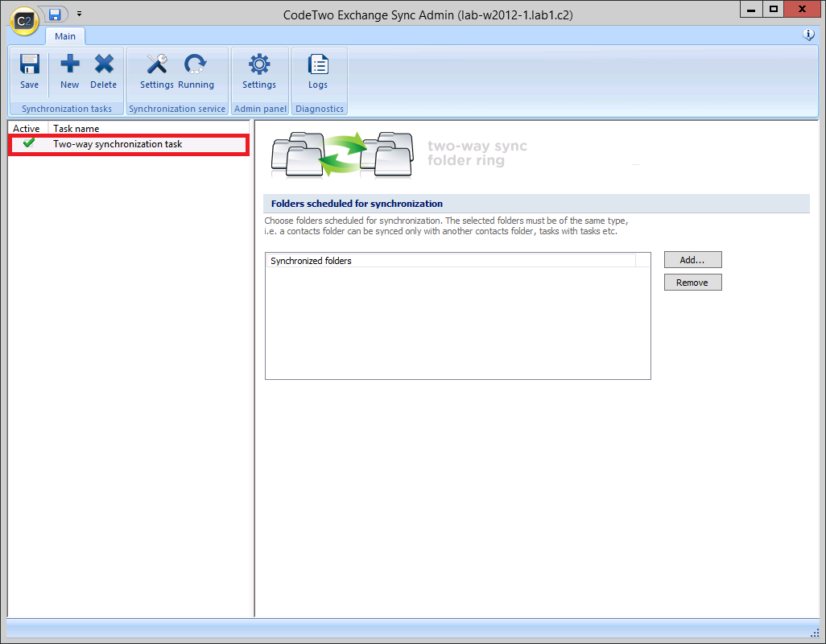Open quick access toolbar dropdown arrow
Screen dimensions: 826x644
(79, 14)
